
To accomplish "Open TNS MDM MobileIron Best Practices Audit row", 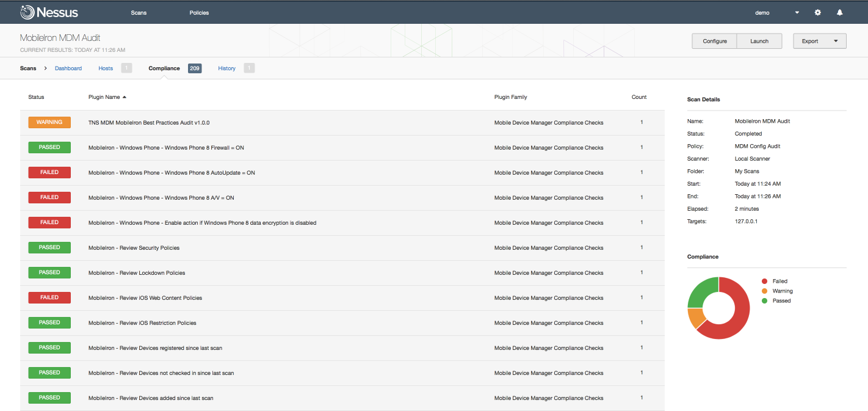I will click(342, 123).
